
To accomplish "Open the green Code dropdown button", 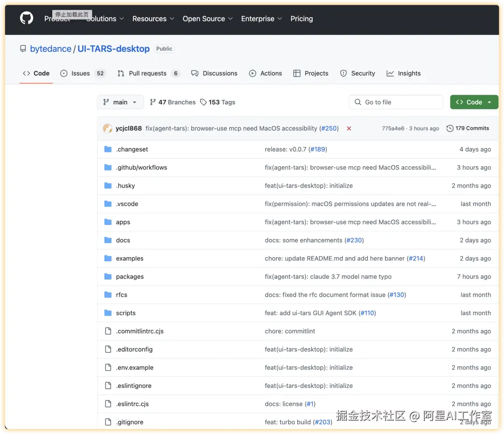I will click(474, 102).
